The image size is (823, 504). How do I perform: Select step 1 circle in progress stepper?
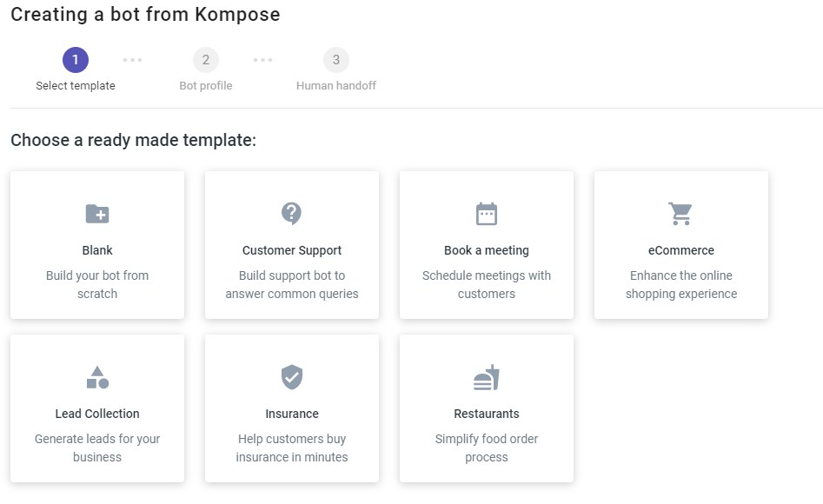pyautogui.click(x=76, y=60)
